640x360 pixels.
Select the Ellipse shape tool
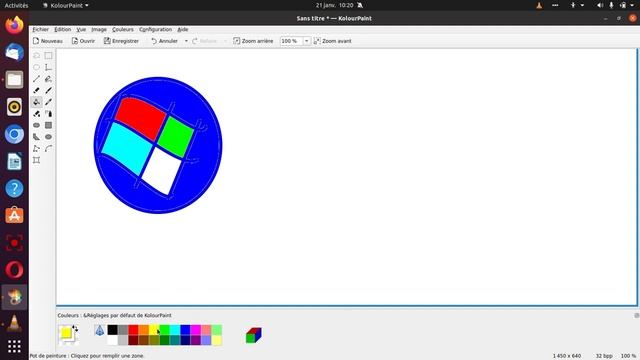coord(48,137)
